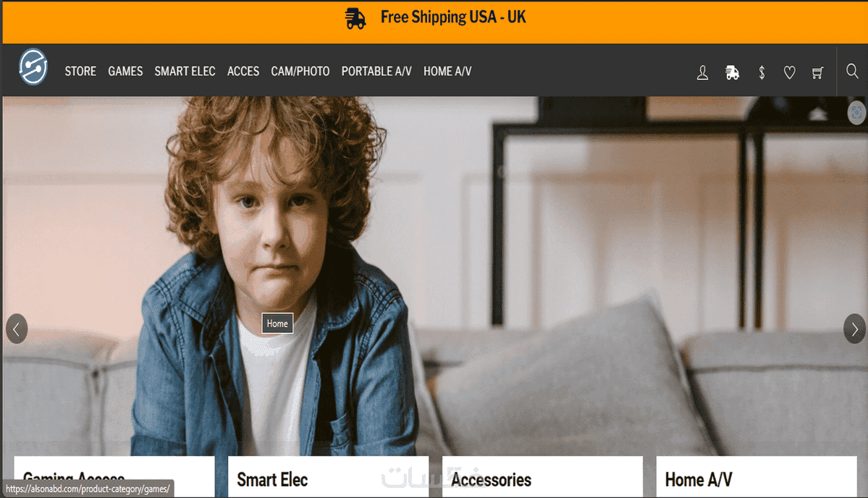Open the shopping cart icon
Screen dimensions: 868x498
[817, 72]
